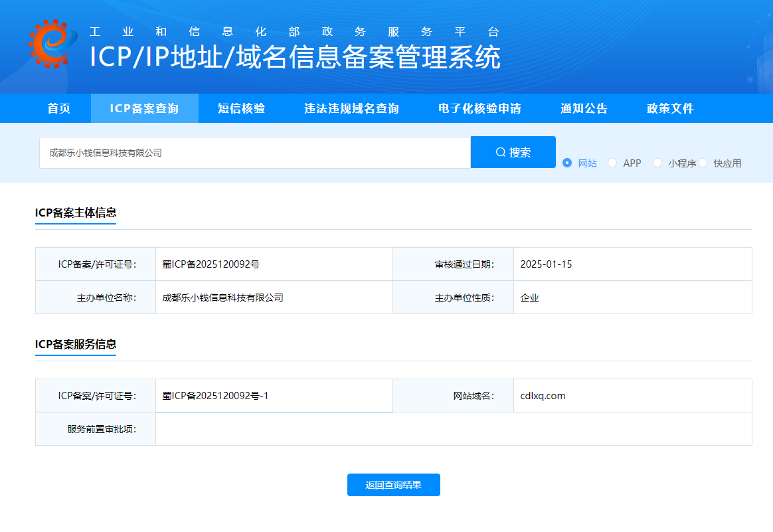
Task: Open the 通知公告 tab
Action: pos(584,108)
